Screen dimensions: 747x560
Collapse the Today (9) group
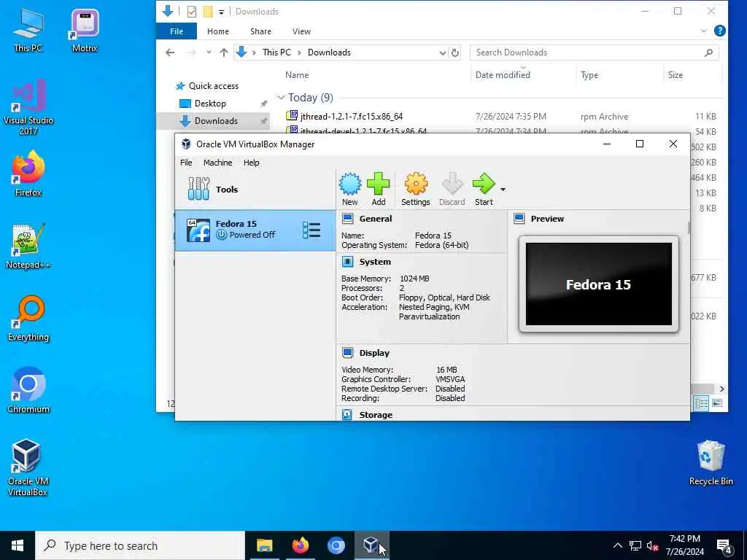pos(281,98)
